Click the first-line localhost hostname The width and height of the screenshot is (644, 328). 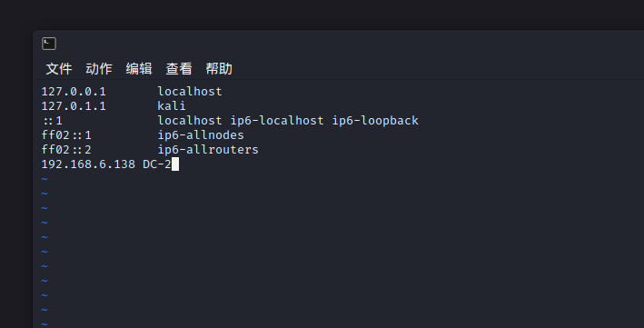[x=190, y=91]
